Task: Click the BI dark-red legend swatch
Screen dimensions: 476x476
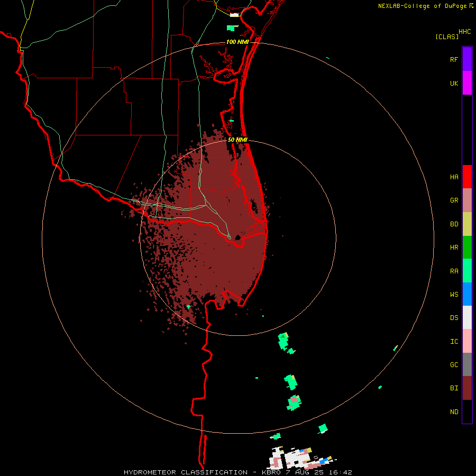Action: [467, 388]
